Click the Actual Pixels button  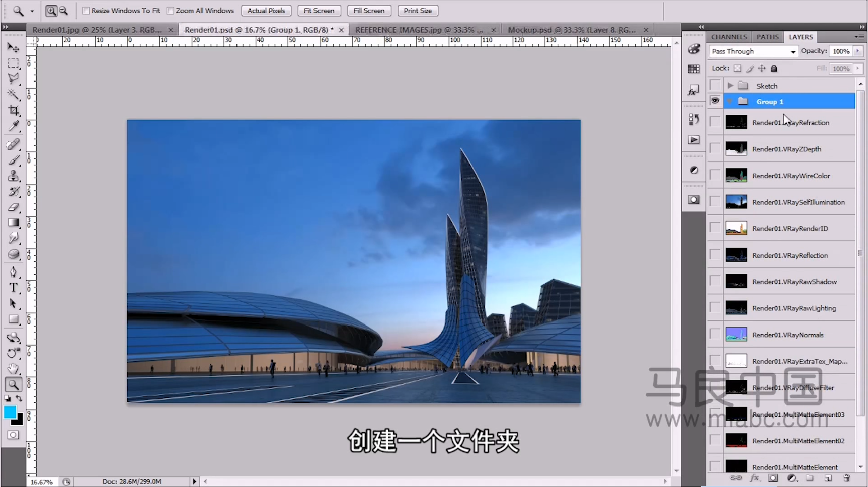[266, 11]
